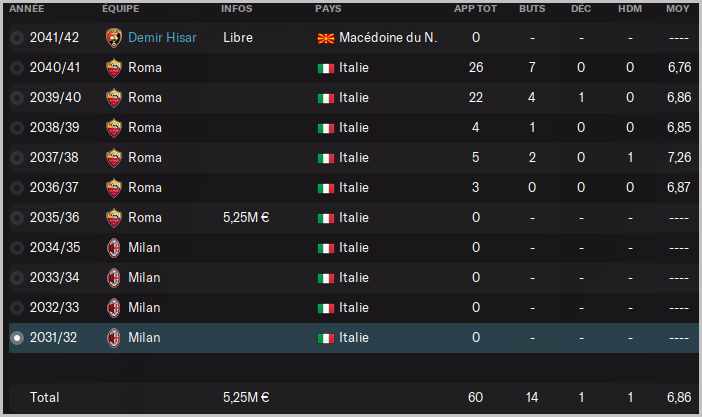
Task: Sort by the APP TOT column header
Action: tap(475, 8)
